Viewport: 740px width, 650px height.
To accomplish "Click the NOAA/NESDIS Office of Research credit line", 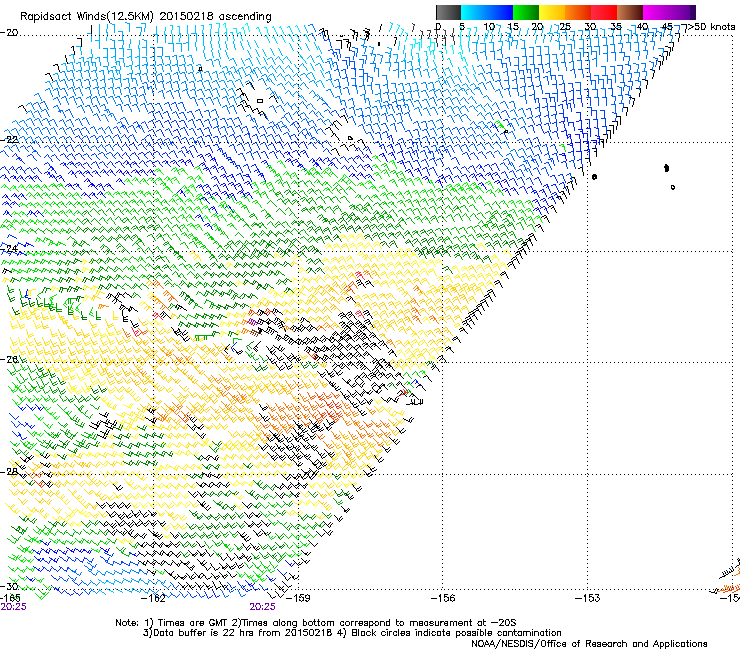I will pos(589,644).
